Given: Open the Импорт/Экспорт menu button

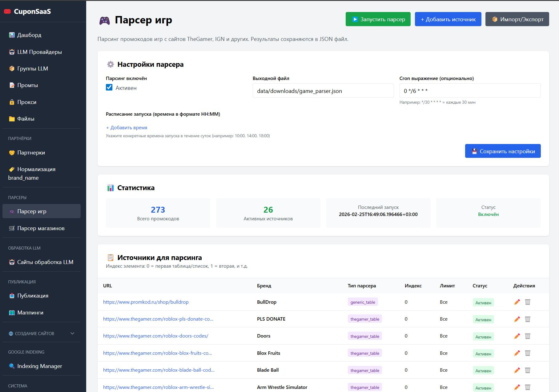Looking at the screenshot, I should click(517, 19).
